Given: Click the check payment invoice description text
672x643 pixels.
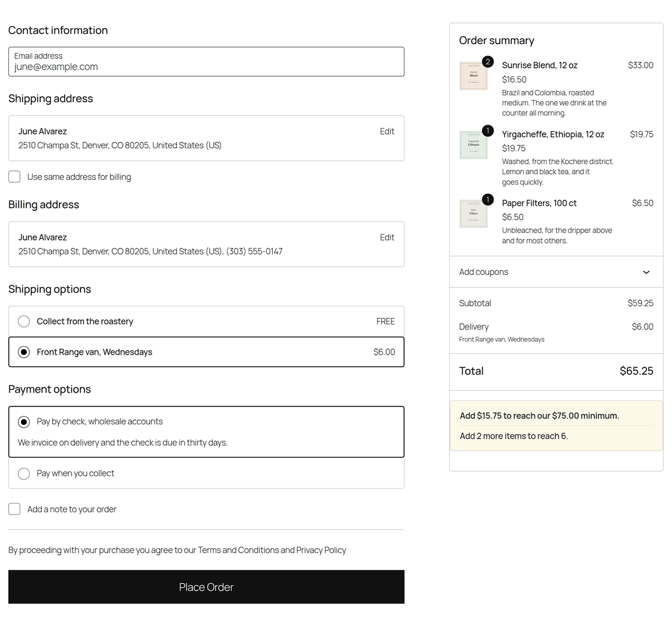Looking at the screenshot, I should 123,442.
